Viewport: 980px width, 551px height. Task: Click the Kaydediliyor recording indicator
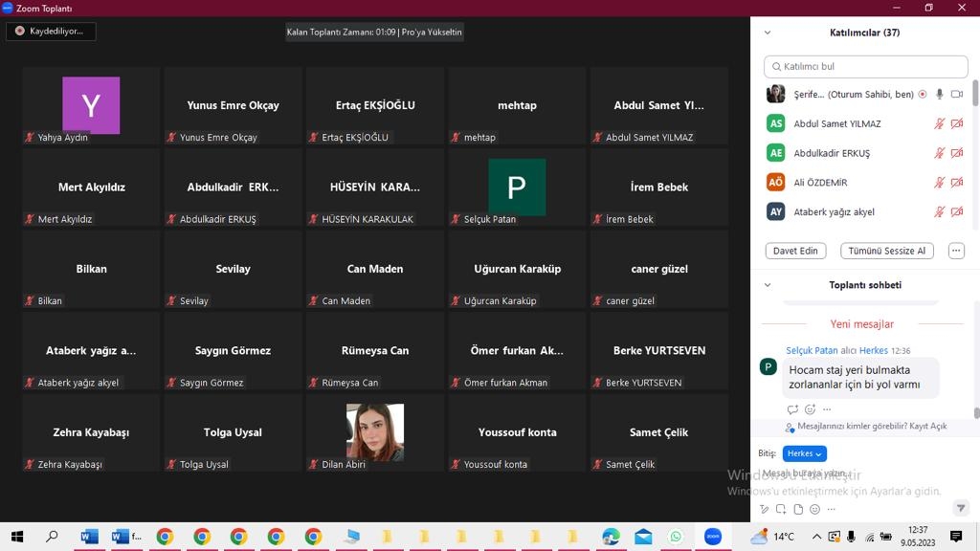(51, 32)
